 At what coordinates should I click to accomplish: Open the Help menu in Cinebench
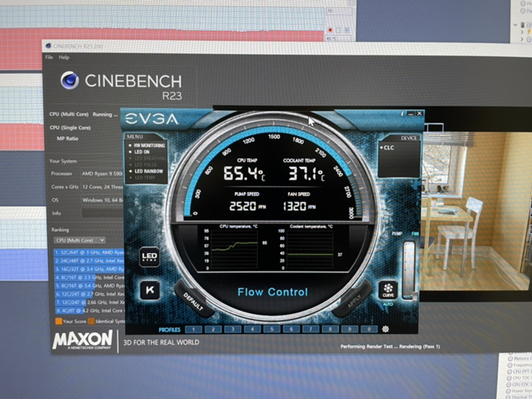coord(64,57)
